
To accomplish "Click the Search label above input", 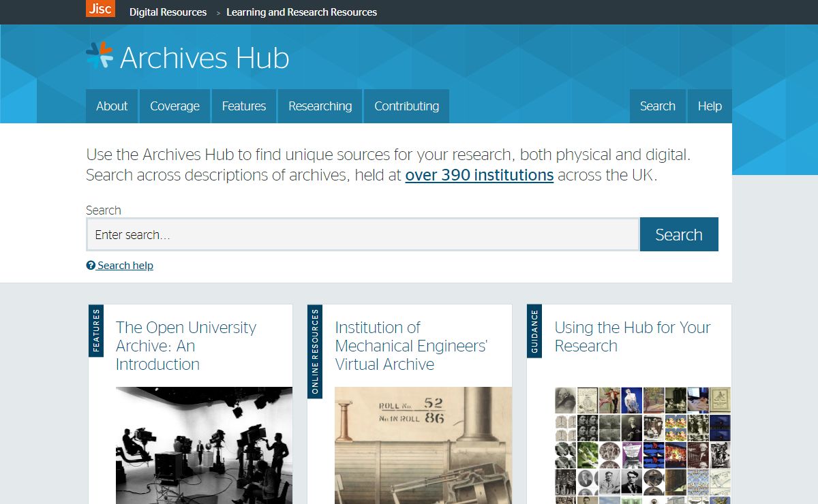I will (x=104, y=210).
